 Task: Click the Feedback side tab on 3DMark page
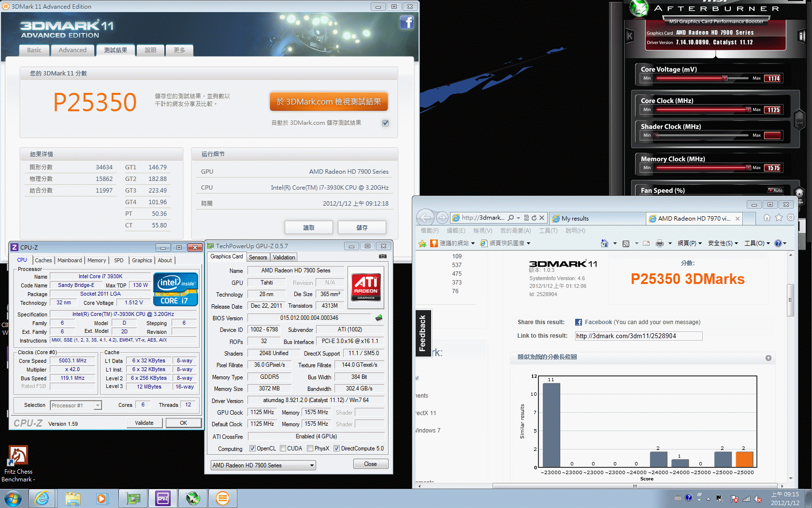(x=422, y=333)
